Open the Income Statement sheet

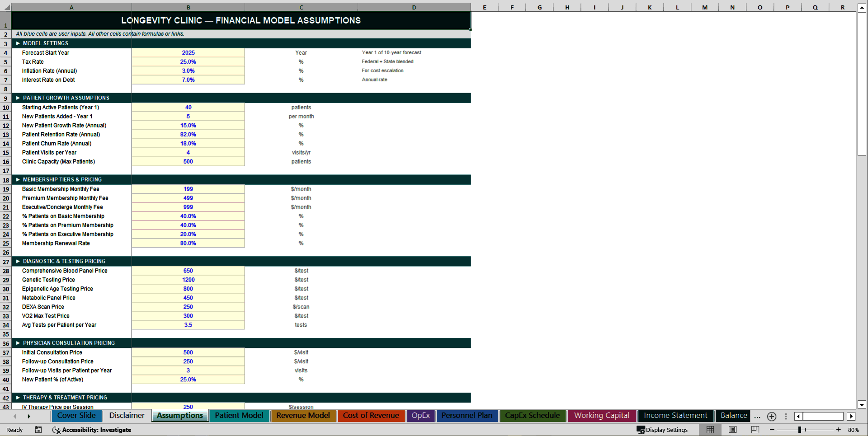click(x=675, y=416)
